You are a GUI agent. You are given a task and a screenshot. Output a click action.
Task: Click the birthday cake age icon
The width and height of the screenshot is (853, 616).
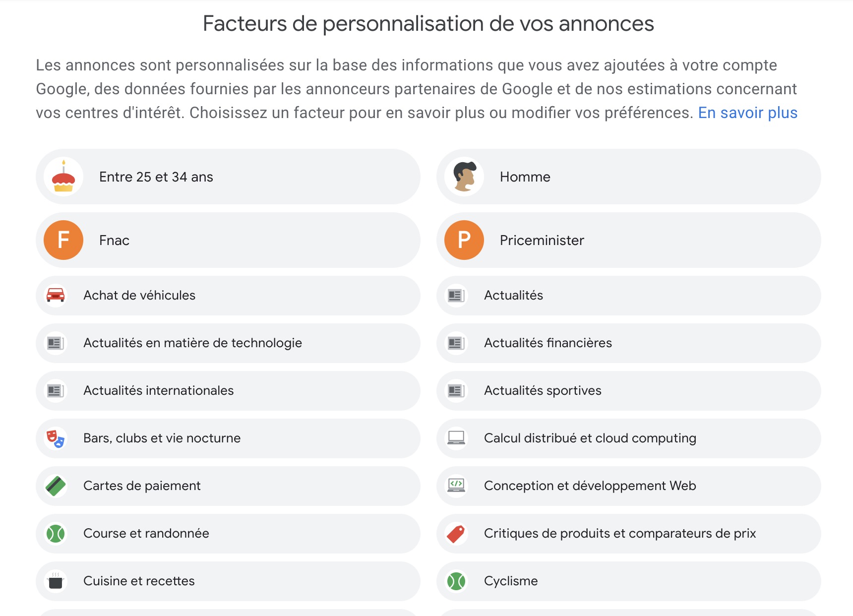coord(63,177)
